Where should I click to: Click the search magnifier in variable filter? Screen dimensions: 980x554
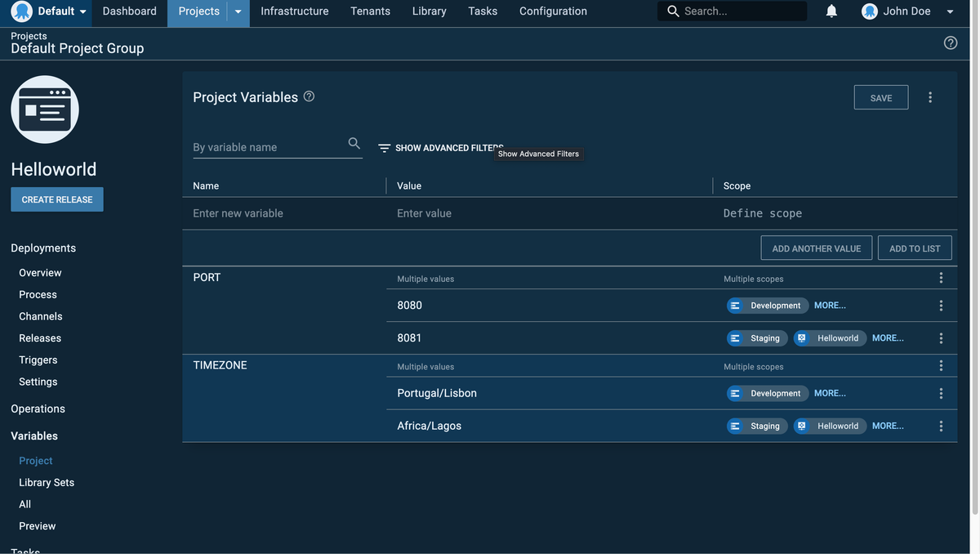coord(354,144)
